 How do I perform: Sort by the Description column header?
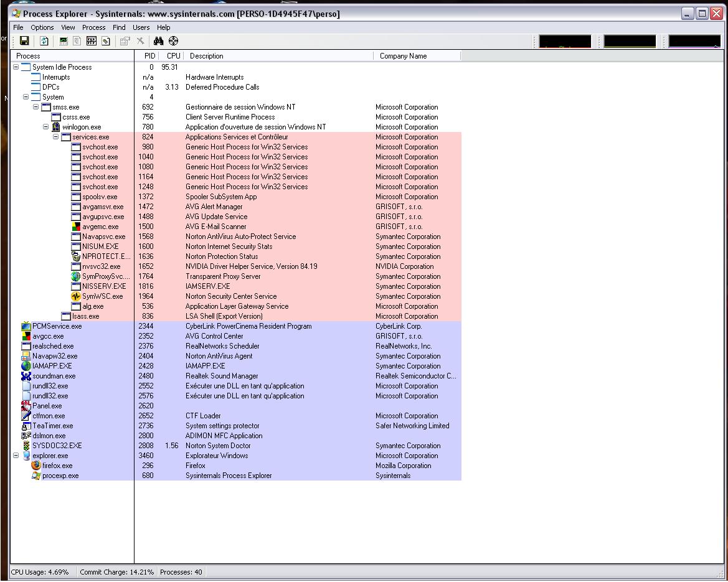point(278,56)
